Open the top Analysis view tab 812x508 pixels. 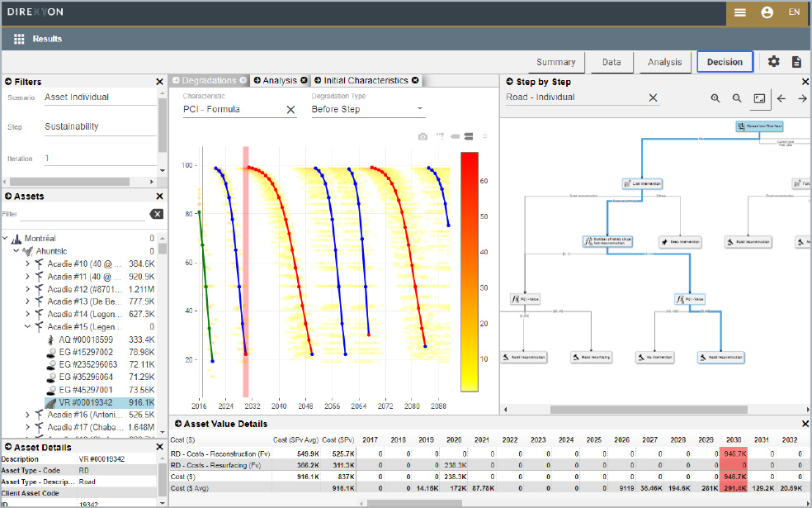(x=664, y=62)
